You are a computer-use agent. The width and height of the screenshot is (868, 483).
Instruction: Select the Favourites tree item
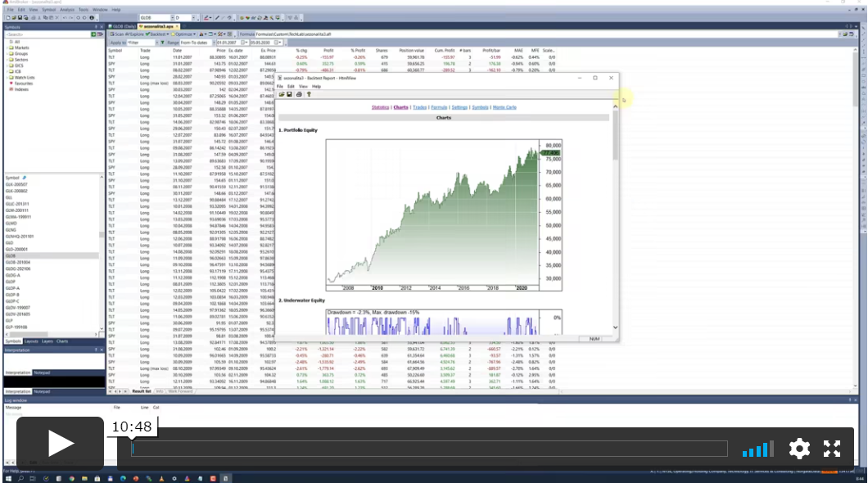(x=23, y=84)
